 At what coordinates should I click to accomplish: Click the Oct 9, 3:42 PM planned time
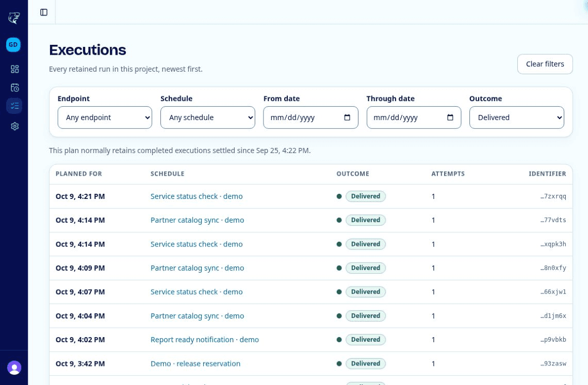80,364
